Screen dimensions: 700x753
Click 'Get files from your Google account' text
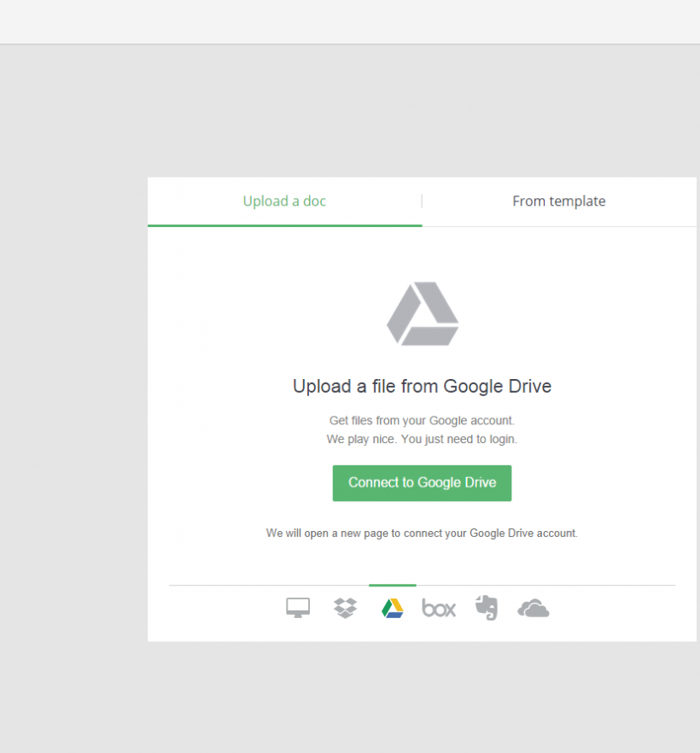[422, 420]
